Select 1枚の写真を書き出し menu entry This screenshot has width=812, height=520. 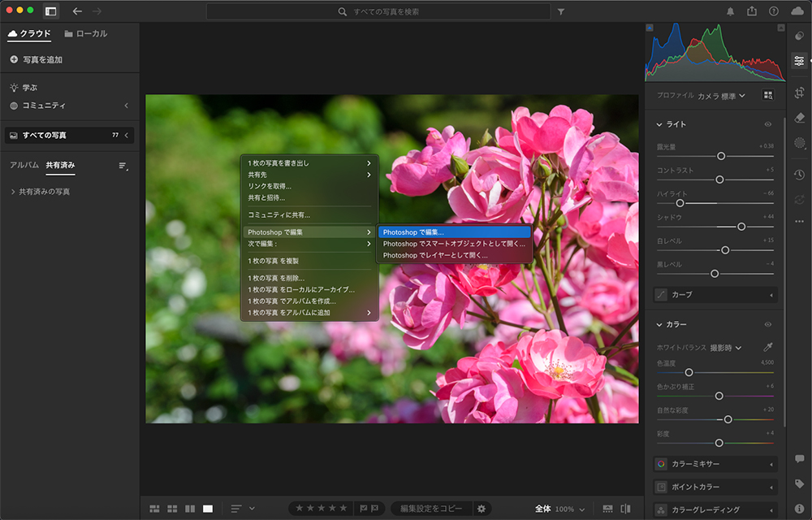point(309,163)
